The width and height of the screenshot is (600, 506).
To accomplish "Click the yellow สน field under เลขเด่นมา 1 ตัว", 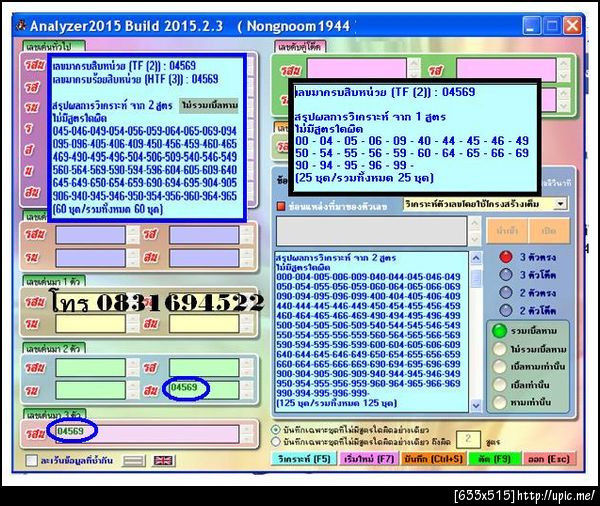I will point(204,324).
